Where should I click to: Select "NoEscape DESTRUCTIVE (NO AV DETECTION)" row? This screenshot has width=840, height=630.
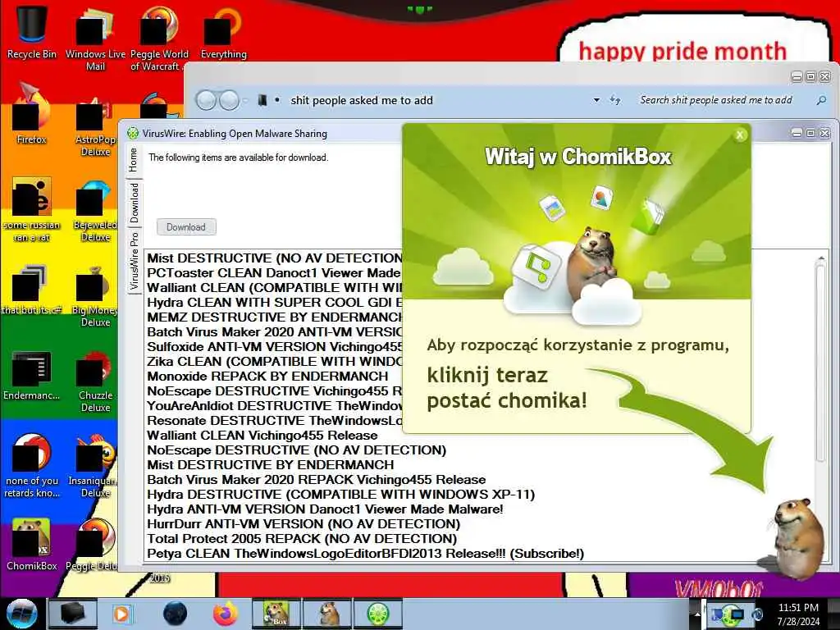(297, 450)
